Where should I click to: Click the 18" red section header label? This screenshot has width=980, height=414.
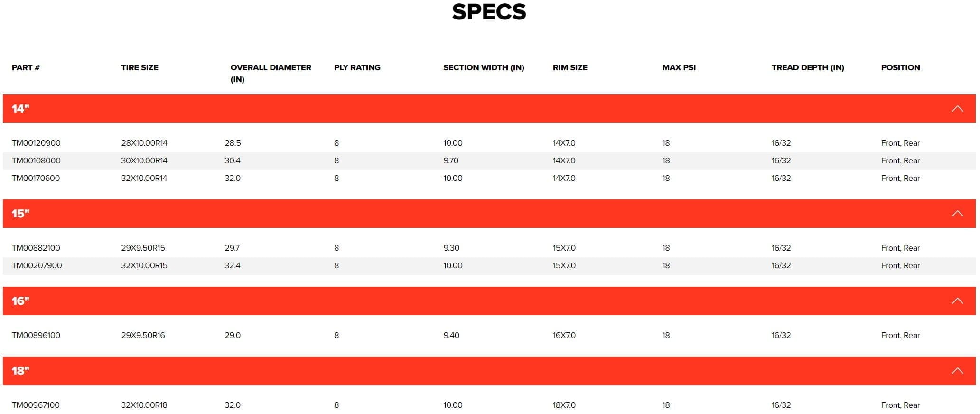[x=20, y=371]
